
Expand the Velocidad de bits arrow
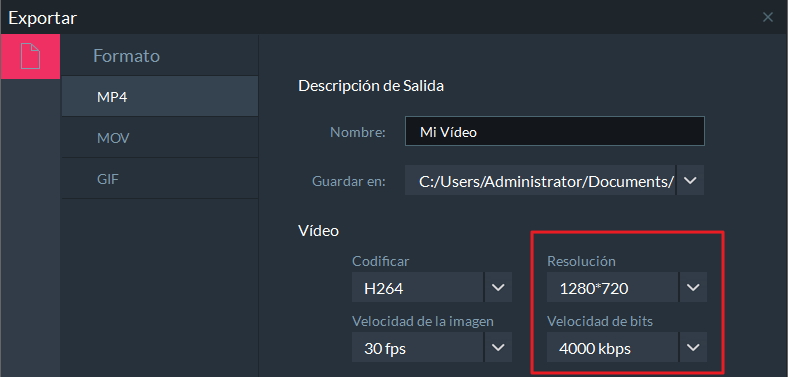click(693, 347)
